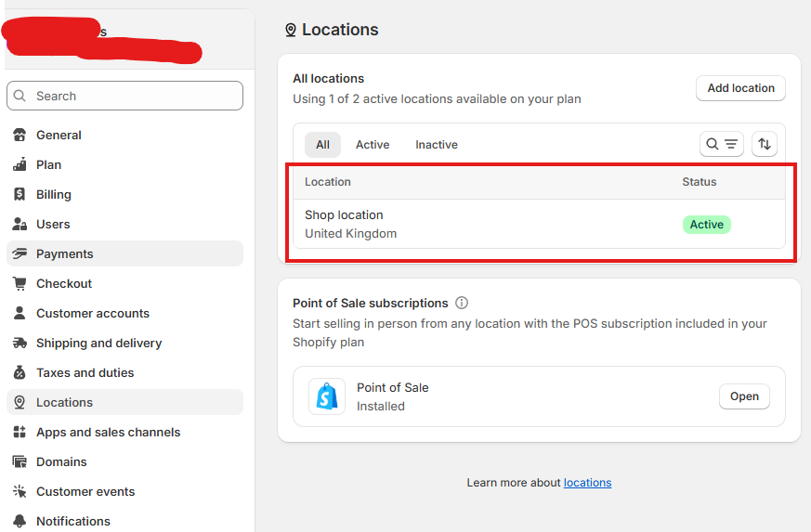This screenshot has height=532, width=811.
Task: Click the settings Search field
Action: point(124,96)
